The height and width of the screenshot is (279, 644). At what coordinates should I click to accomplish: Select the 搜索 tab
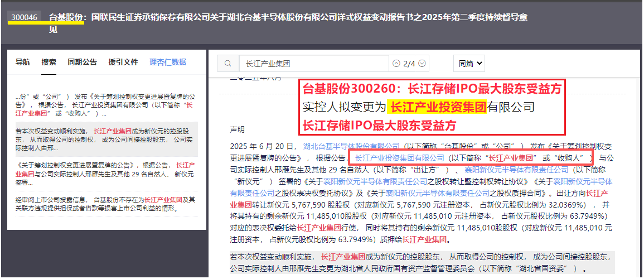[49, 62]
